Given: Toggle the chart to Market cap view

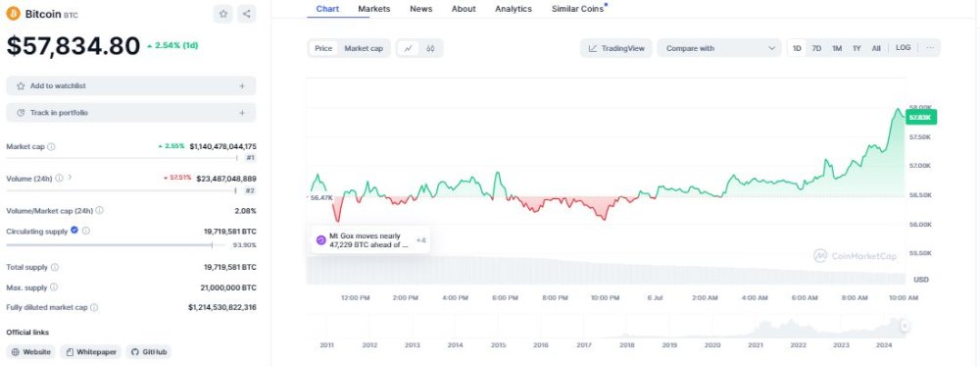Looking at the screenshot, I should coord(364,48).
